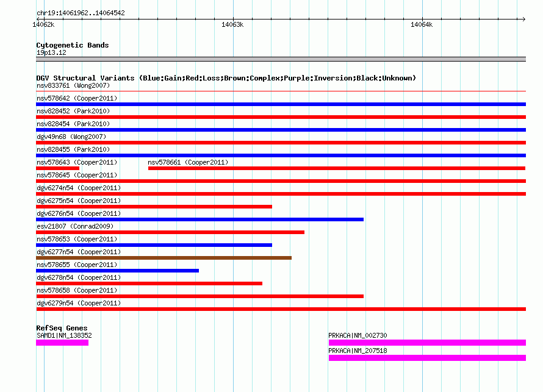The height and width of the screenshot is (392, 543).
Task: Click the 'nsv578645 (Cooper2011)' label
Action: pos(77,175)
